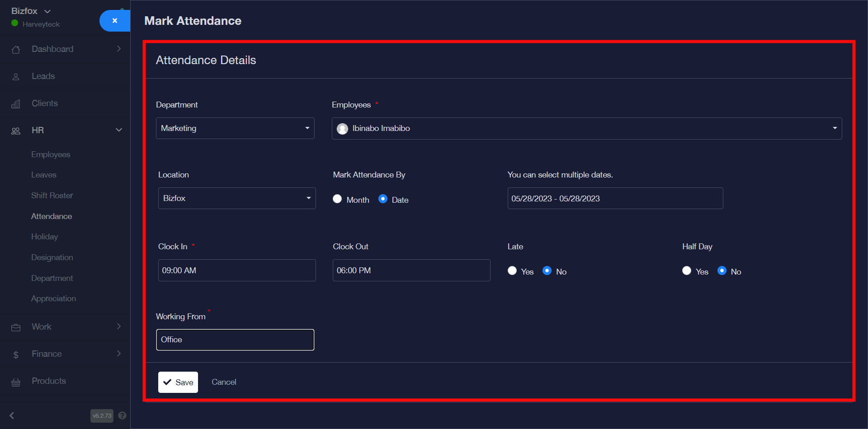Image resolution: width=868 pixels, height=429 pixels.
Task: Cancel marking attendance
Action: click(224, 382)
